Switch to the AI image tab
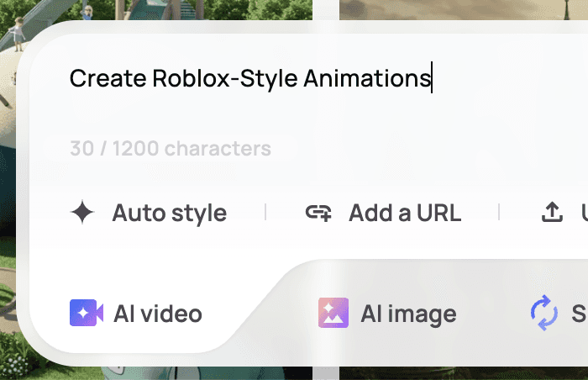The height and width of the screenshot is (380, 588). pyautogui.click(x=387, y=313)
